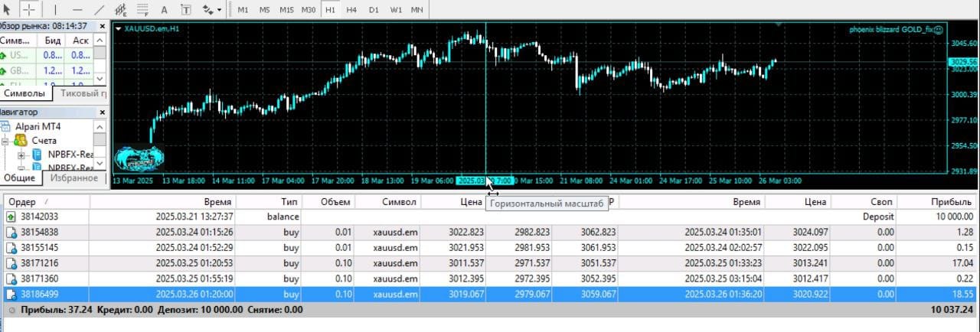Select the Cursor arrow tool

(8, 9)
